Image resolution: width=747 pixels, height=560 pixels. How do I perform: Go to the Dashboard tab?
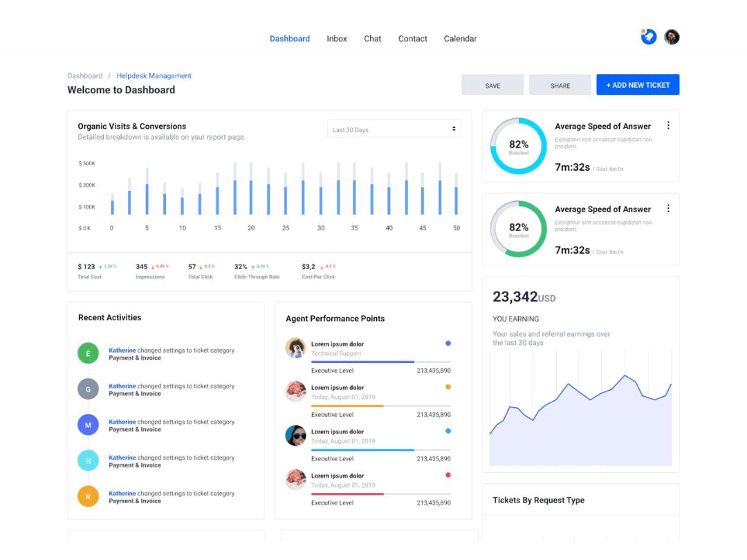point(290,39)
